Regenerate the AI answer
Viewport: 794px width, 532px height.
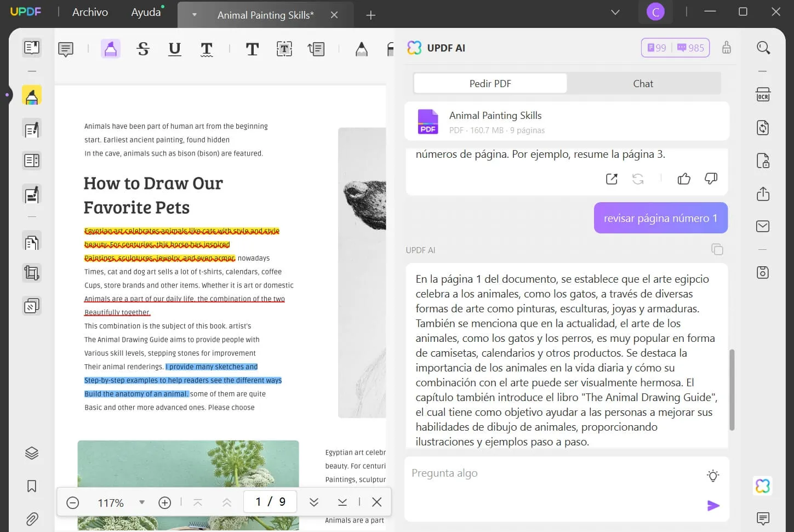(x=638, y=179)
